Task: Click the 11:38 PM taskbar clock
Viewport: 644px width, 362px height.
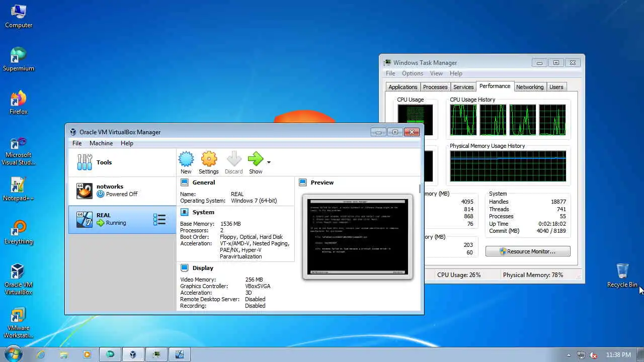Action: coord(618,355)
